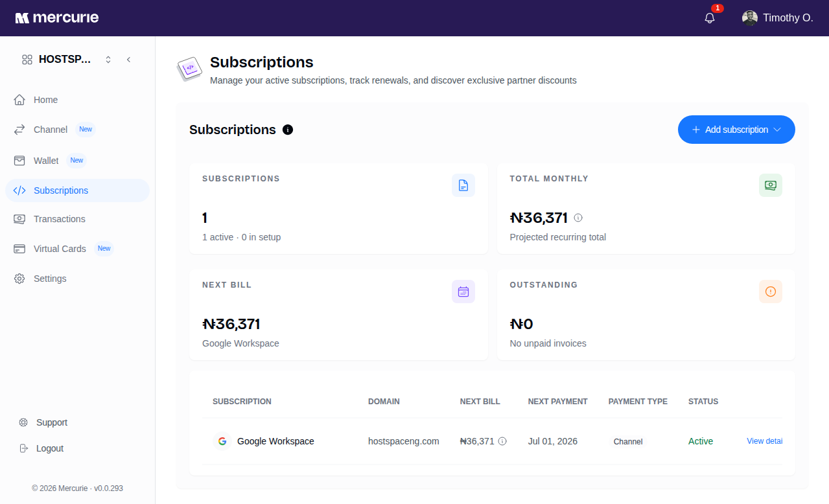Open the notifications bell

(x=710, y=18)
